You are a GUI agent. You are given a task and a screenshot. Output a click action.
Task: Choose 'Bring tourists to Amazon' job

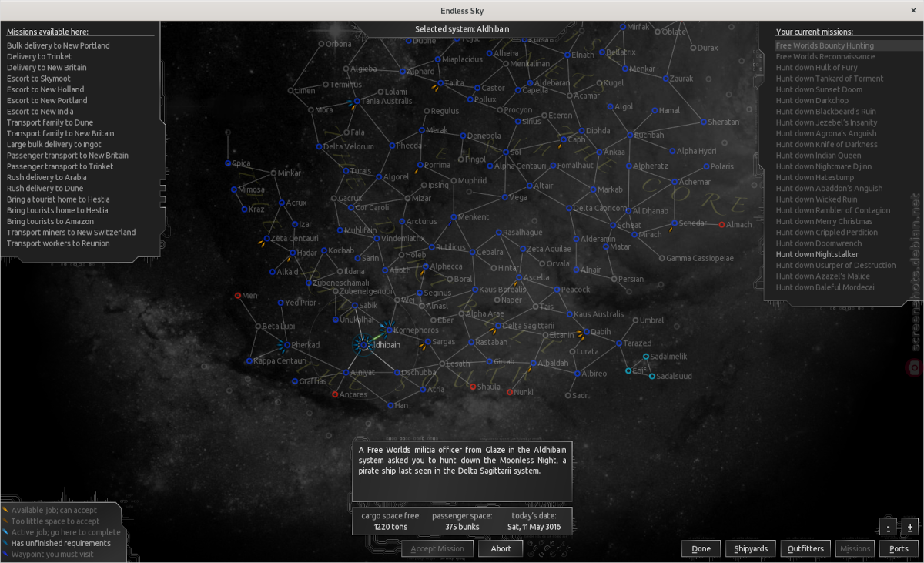(x=50, y=221)
